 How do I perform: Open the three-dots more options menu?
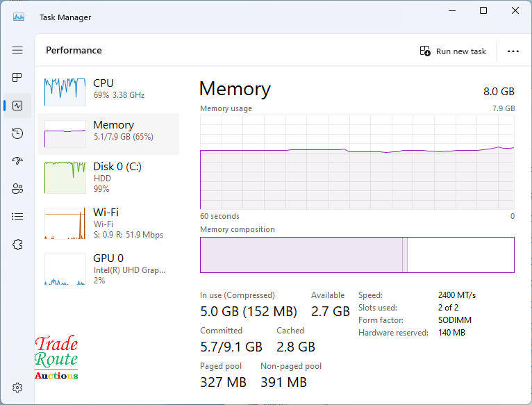[x=513, y=51]
